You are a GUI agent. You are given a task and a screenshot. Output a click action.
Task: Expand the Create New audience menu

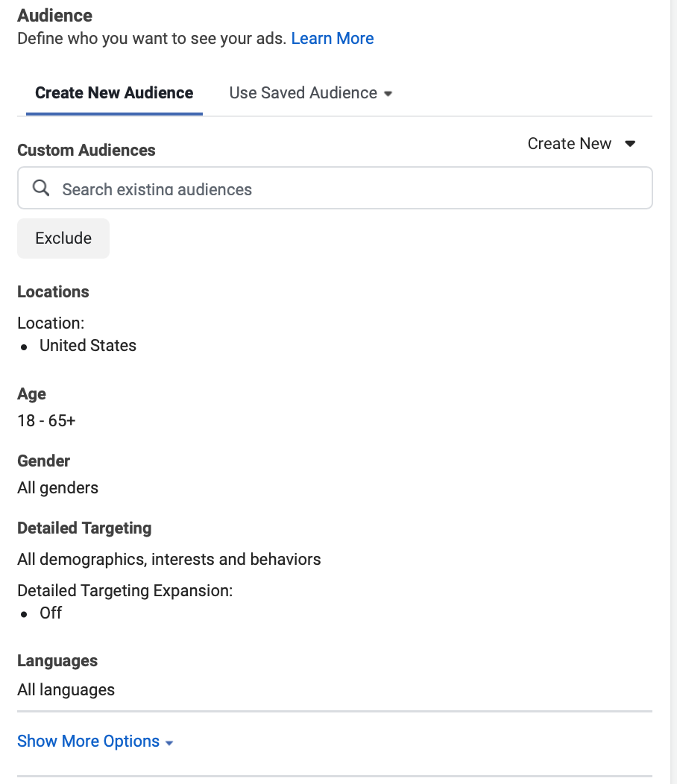tap(581, 143)
